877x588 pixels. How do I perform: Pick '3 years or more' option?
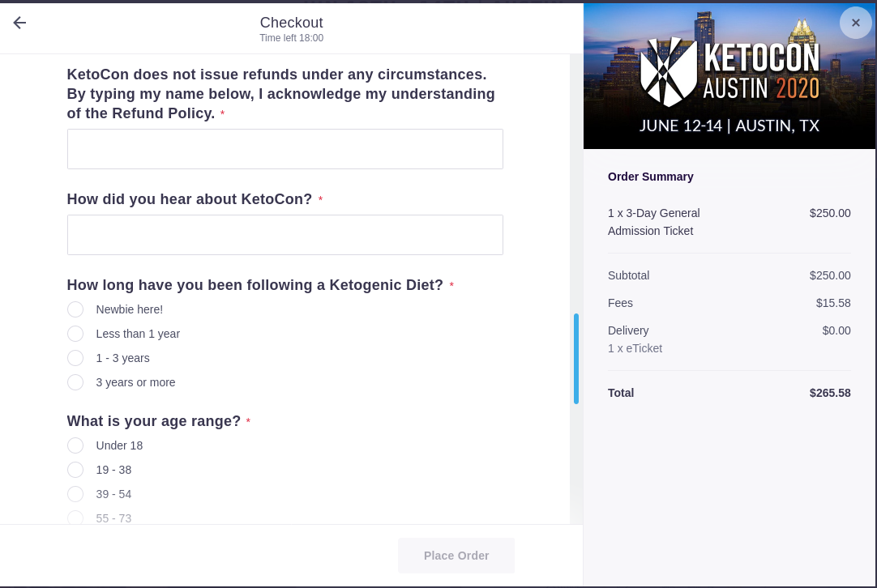[75, 382]
